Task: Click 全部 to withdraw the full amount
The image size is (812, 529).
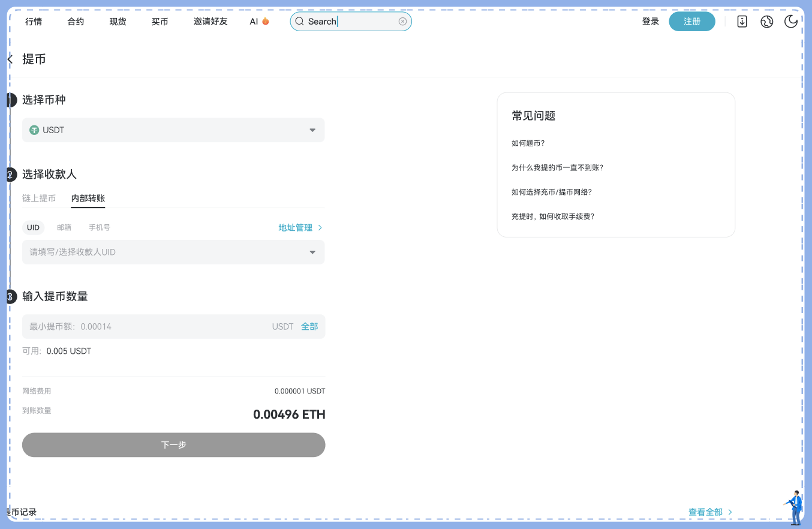Action: coord(309,327)
